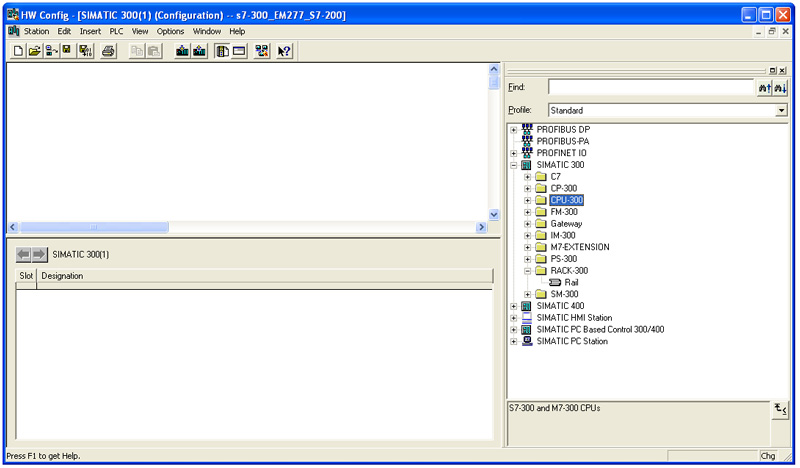Expand the FM-300 folder node

click(x=528, y=212)
